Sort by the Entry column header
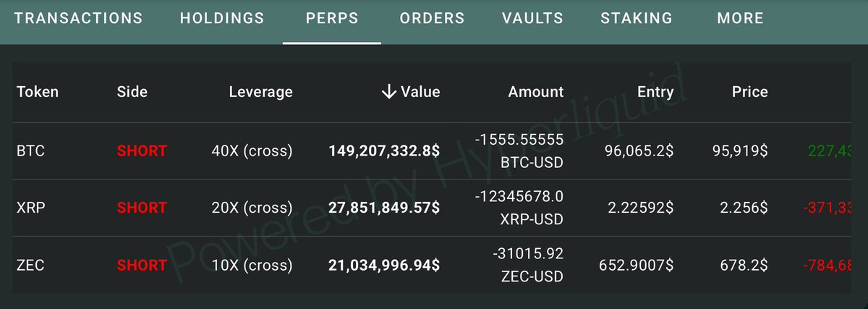The image size is (868, 309). pos(655,92)
